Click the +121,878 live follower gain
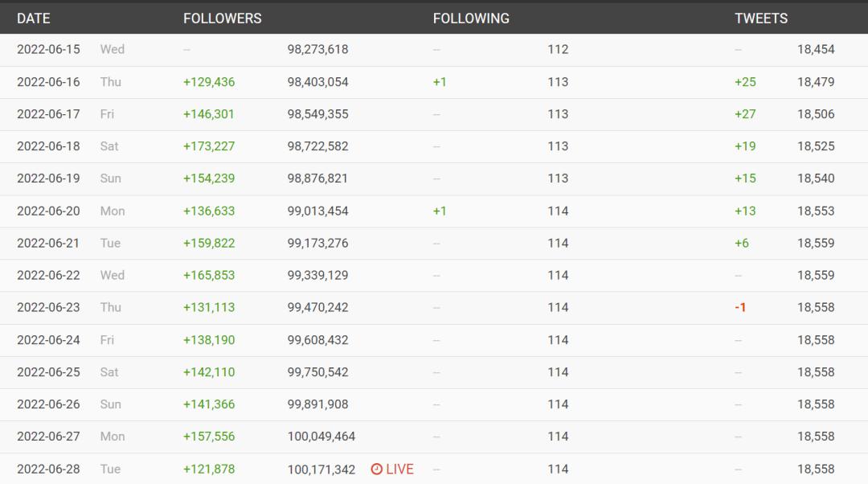This screenshot has width=868, height=484. point(209,469)
